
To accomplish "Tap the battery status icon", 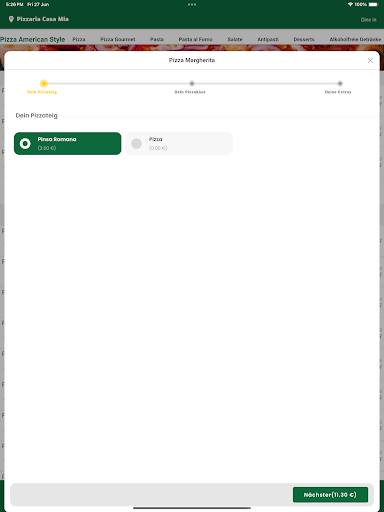I will point(373,4).
